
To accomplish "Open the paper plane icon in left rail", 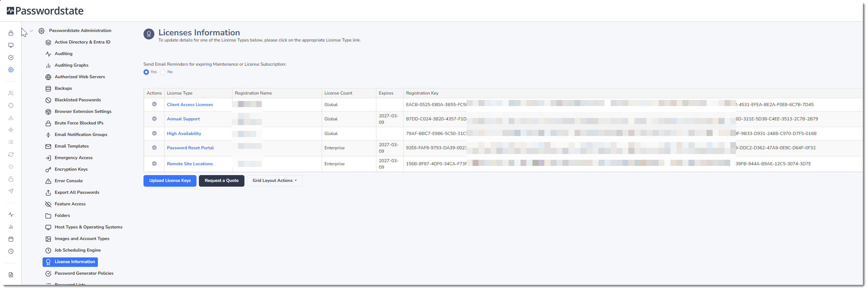I will click(11, 191).
